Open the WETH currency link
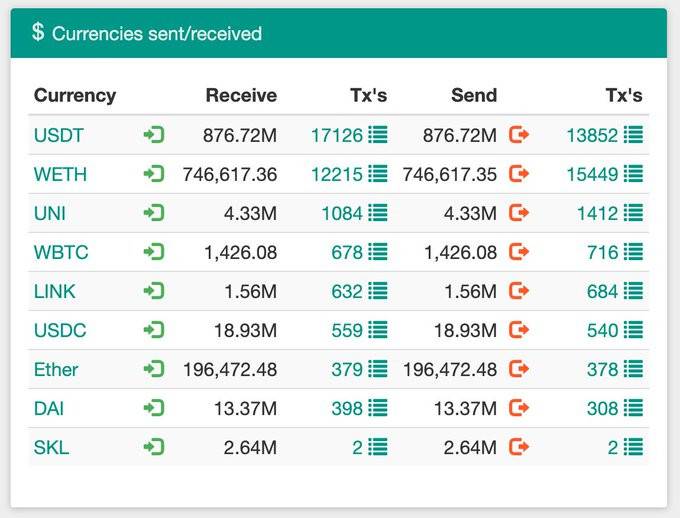The height and width of the screenshot is (518, 680). pos(60,174)
